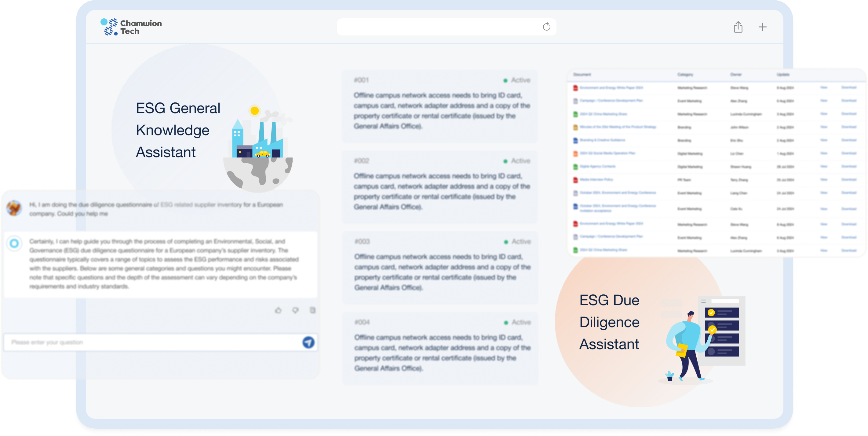Click the user avatar in chat message

click(x=14, y=209)
